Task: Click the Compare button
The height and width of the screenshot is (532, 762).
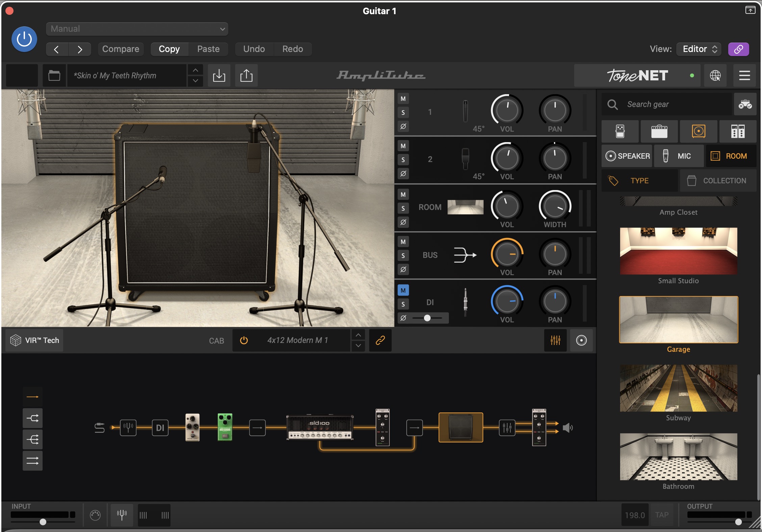Action: tap(121, 49)
